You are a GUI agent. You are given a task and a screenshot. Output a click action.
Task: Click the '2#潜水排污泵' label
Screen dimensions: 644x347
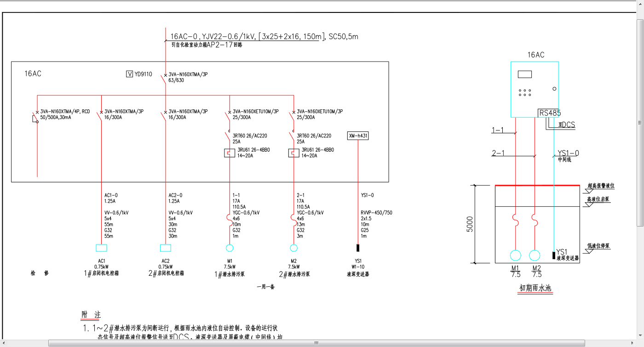click(x=294, y=274)
